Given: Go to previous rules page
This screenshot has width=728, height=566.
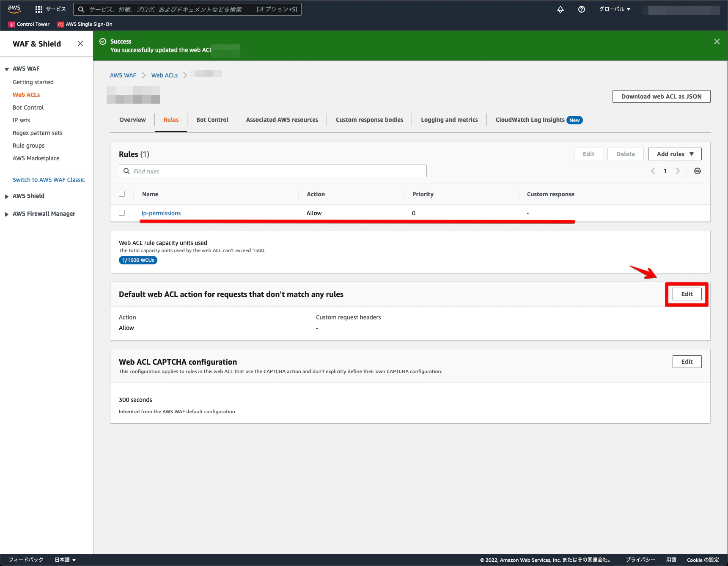Looking at the screenshot, I should pyautogui.click(x=653, y=171).
